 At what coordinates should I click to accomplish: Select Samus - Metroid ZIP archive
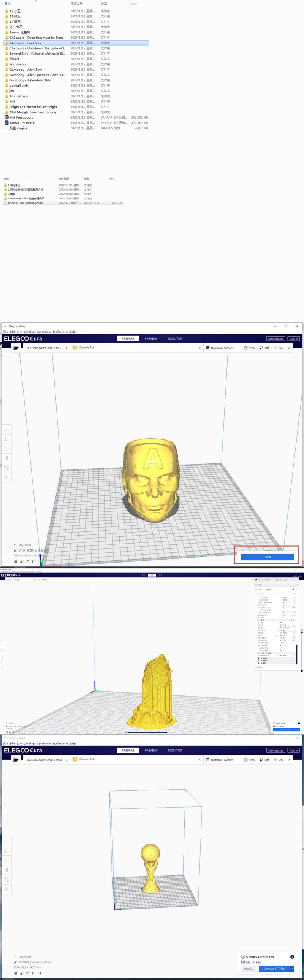pyautogui.click(x=76, y=123)
